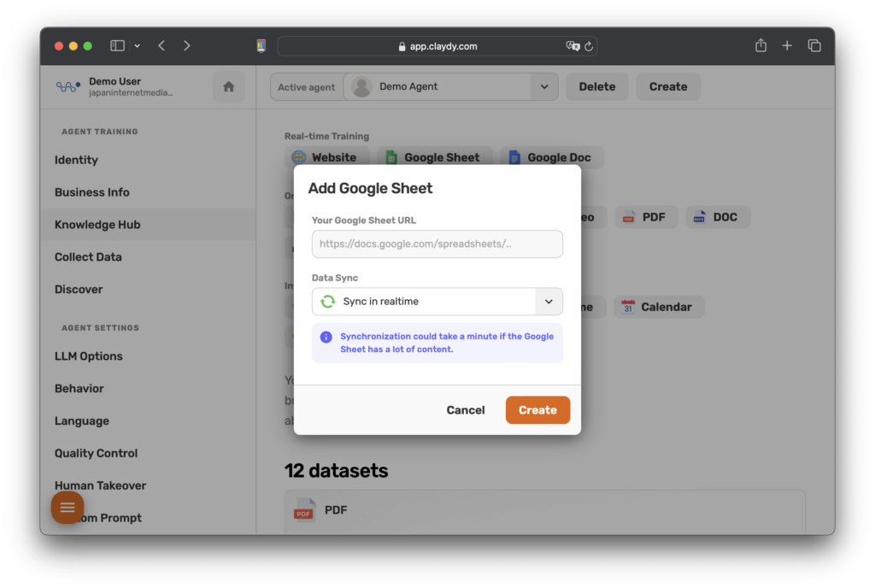Toggle the Safari sidebar icon
This screenshot has width=875, height=588.
[118, 45]
